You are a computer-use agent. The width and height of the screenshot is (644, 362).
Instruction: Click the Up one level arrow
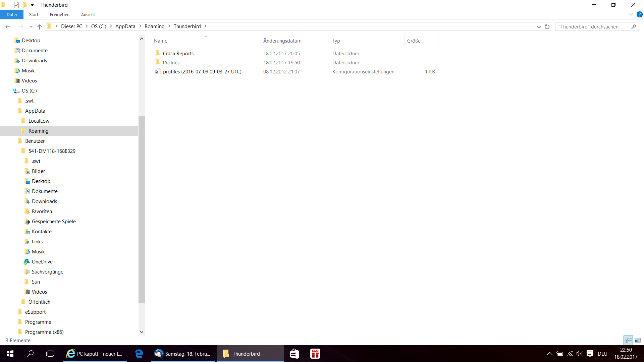pos(40,27)
